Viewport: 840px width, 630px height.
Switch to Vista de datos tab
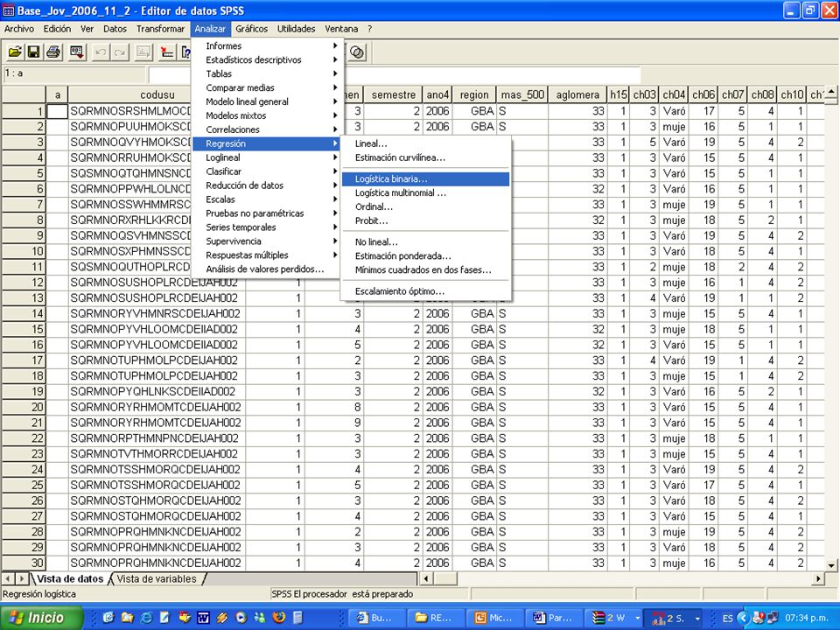pyautogui.click(x=70, y=579)
